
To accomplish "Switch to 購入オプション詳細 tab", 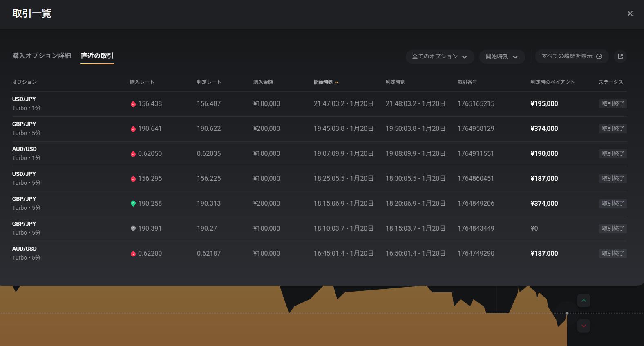I will click(42, 56).
